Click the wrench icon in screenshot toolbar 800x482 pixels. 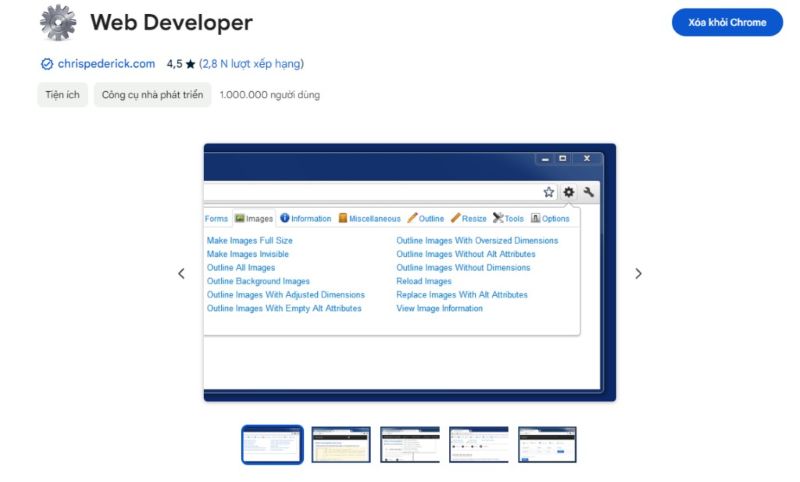589,192
